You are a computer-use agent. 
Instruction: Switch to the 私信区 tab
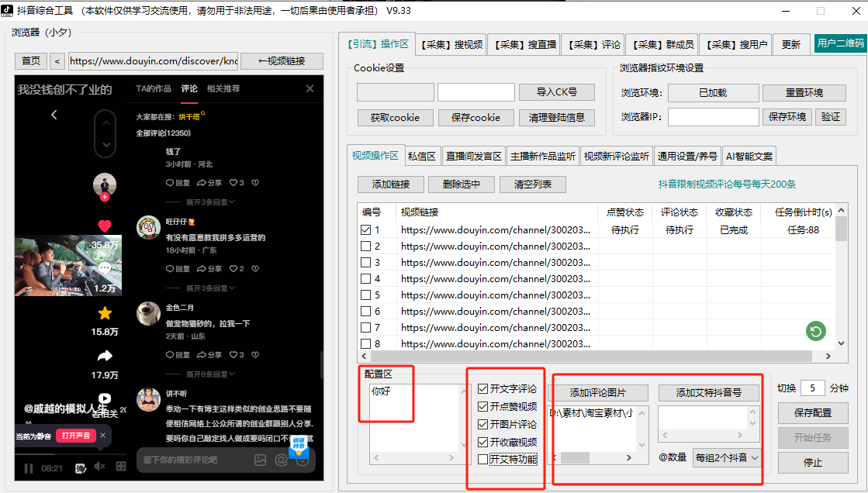(x=423, y=156)
